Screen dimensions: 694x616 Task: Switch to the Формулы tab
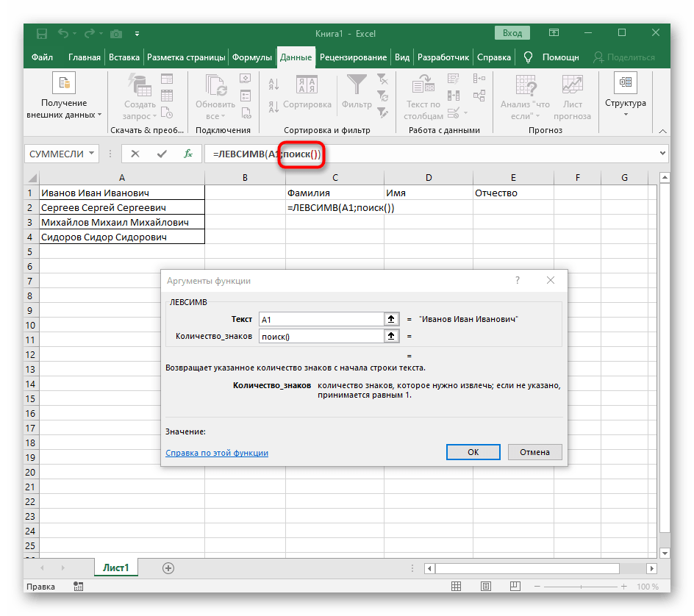(252, 57)
